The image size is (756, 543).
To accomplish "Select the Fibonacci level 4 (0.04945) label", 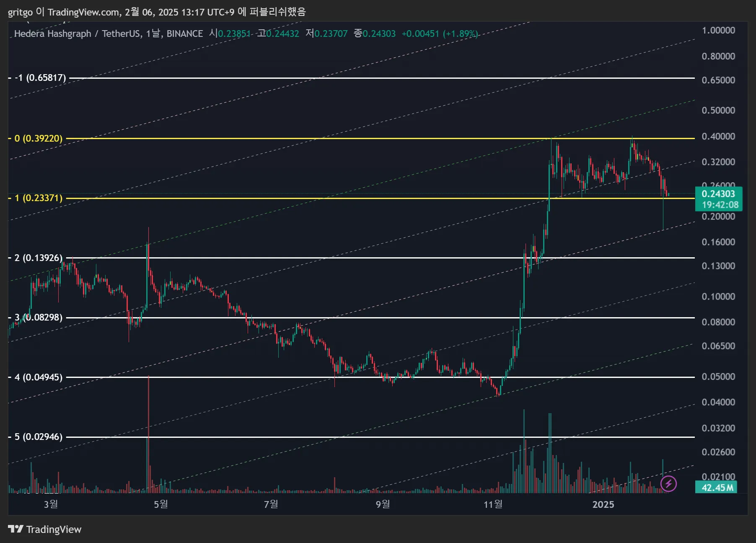I will (x=39, y=378).
